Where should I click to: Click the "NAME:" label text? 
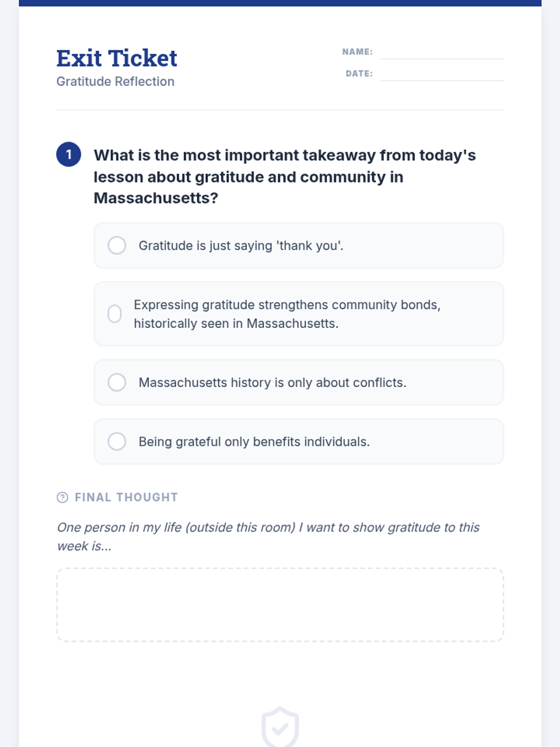click(x=357, y=52)
